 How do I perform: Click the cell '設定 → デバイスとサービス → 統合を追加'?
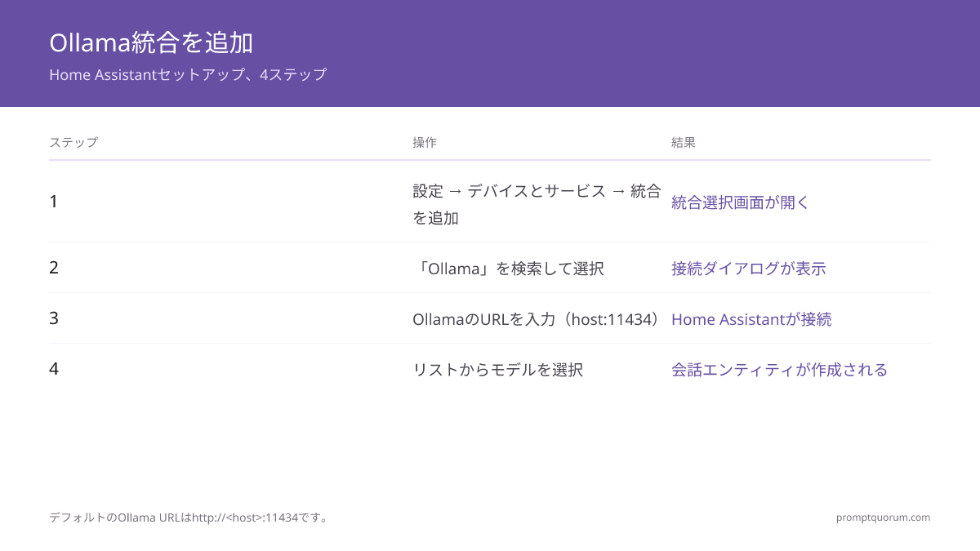click(x=537, y=204)
